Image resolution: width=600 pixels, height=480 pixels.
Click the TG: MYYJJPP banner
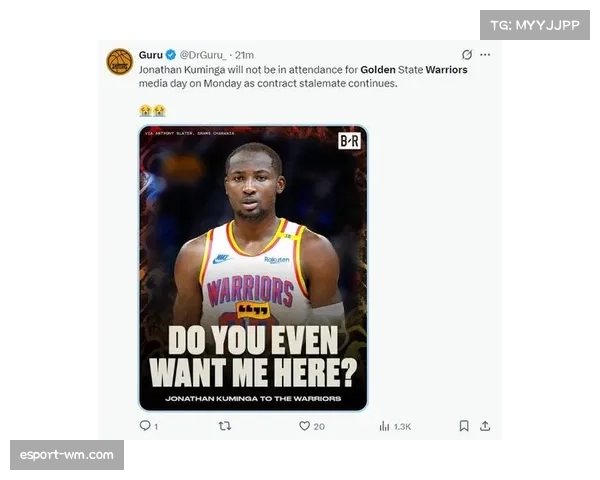(535, 25)
